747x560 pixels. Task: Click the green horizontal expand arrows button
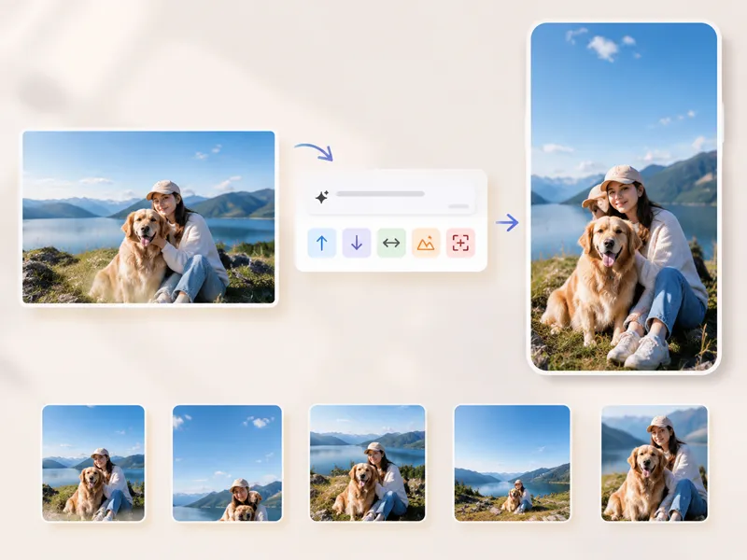(x=391, y=243)
